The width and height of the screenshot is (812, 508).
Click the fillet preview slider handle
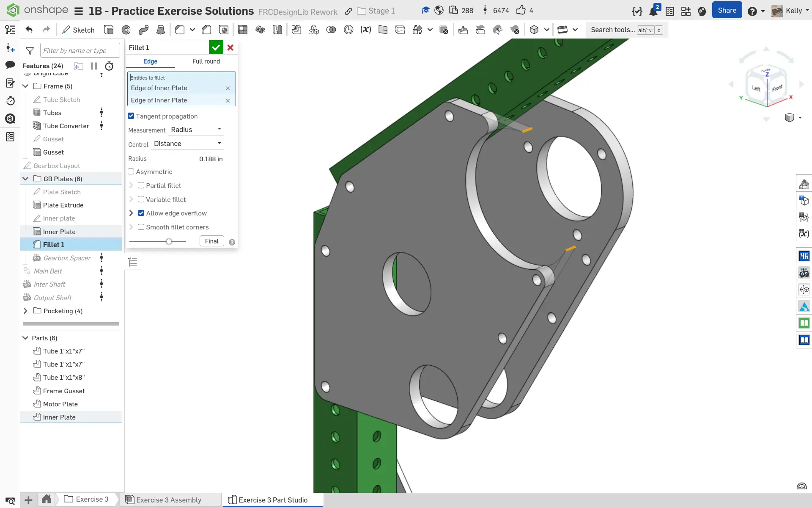tap(169, 241)
